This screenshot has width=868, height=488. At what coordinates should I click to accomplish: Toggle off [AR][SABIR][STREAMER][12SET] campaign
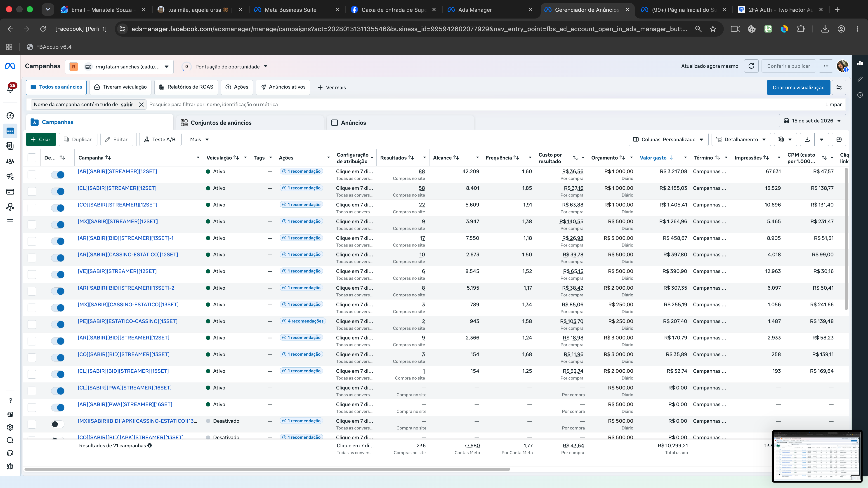tap(58, 174)
